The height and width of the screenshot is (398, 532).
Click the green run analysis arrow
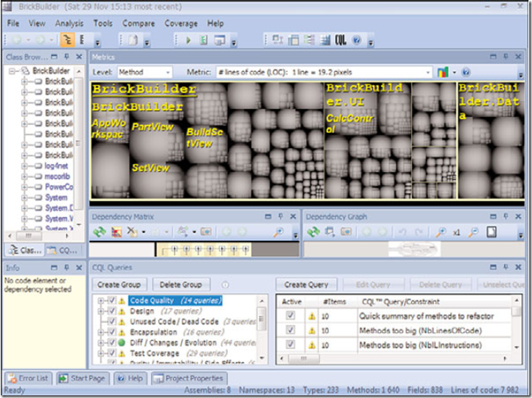188,40
